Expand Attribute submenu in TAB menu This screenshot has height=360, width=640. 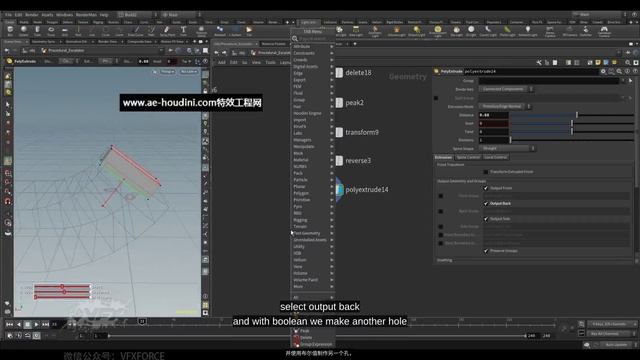pyautogui.click(x=313, y=47)
